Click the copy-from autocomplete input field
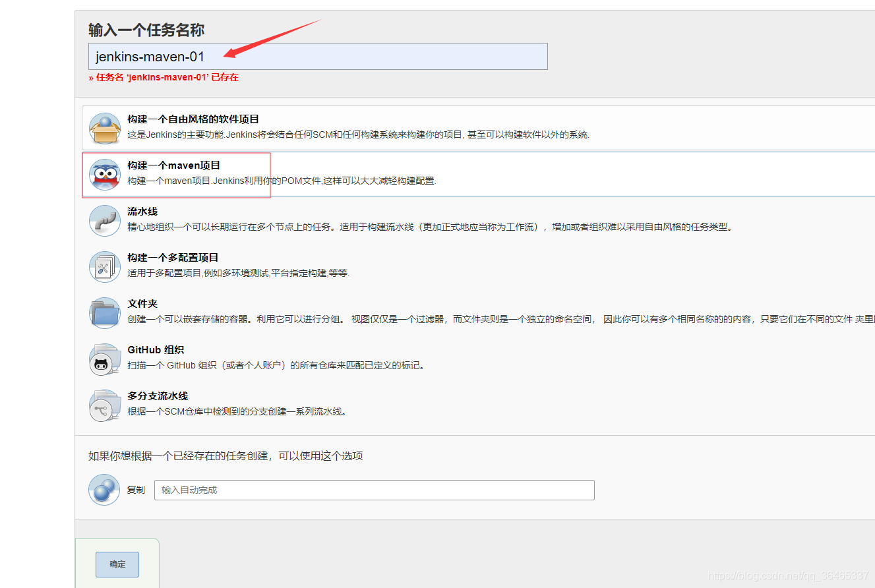The image size is (875, 588). [x=375, y=490]
